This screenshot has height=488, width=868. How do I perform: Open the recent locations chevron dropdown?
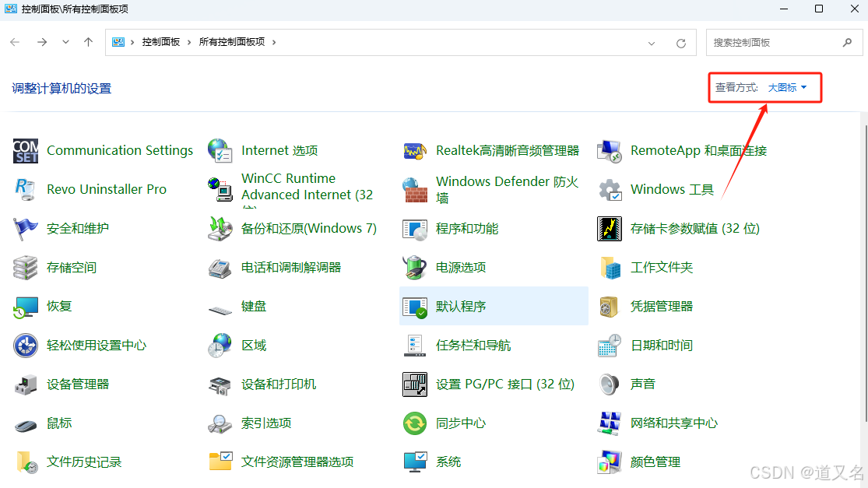tap(66, 42)
